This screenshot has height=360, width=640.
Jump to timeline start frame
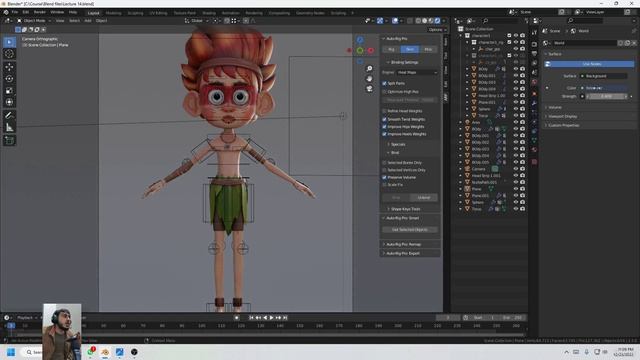pos(251,318)
